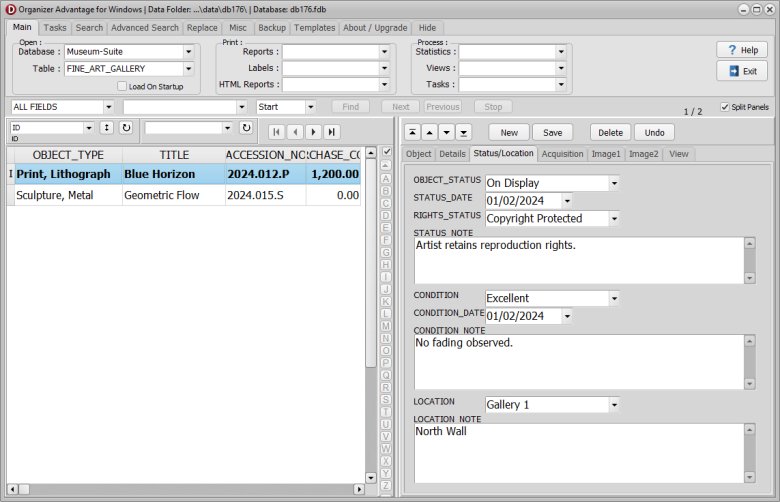This screenshot has width=780, height=502.
Task: Jump to first record in grid navigator
Action: point(276,131)
